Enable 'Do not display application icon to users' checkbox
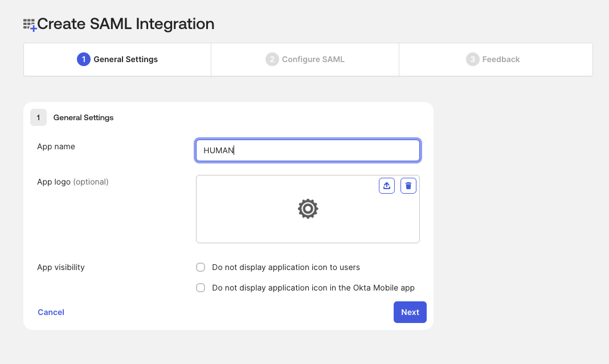 click(201, 267)
